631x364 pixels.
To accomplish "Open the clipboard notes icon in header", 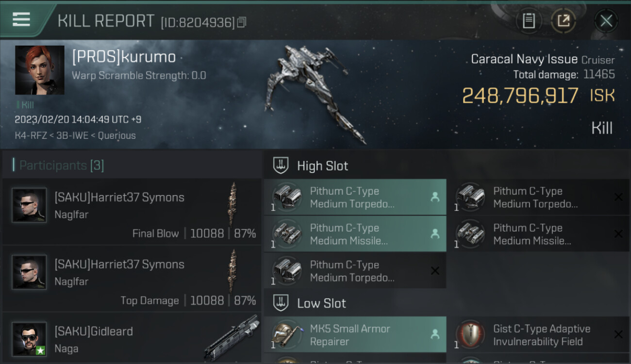I will point(529,21).
